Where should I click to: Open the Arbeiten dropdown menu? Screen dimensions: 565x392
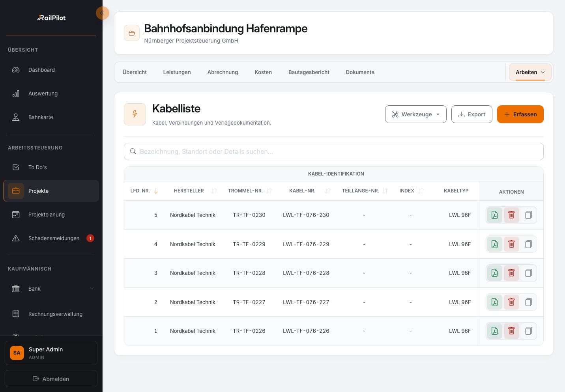pos(530,72)
